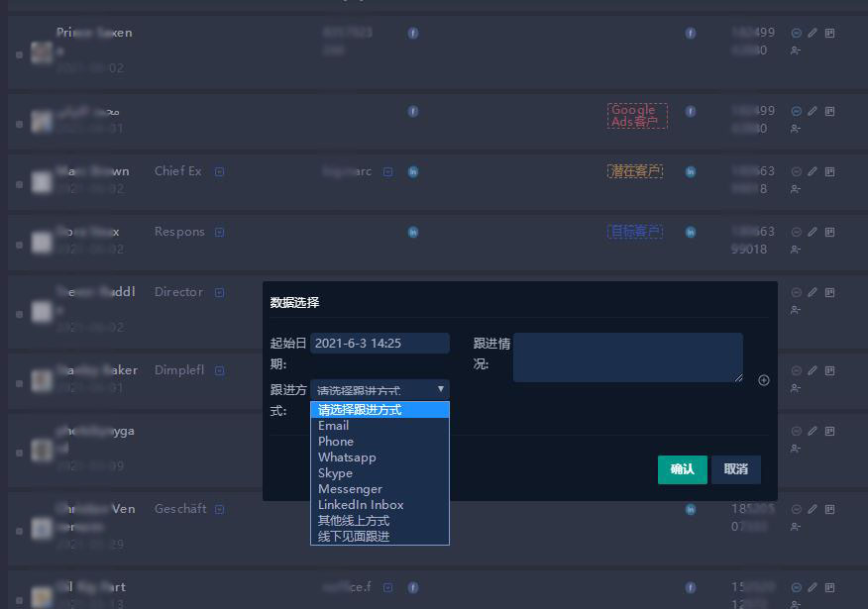The width and height of the screenshot is (868, 609).
Task: Click Facebook icon right of Google Ads客户 tag
Action: [691, 111]
